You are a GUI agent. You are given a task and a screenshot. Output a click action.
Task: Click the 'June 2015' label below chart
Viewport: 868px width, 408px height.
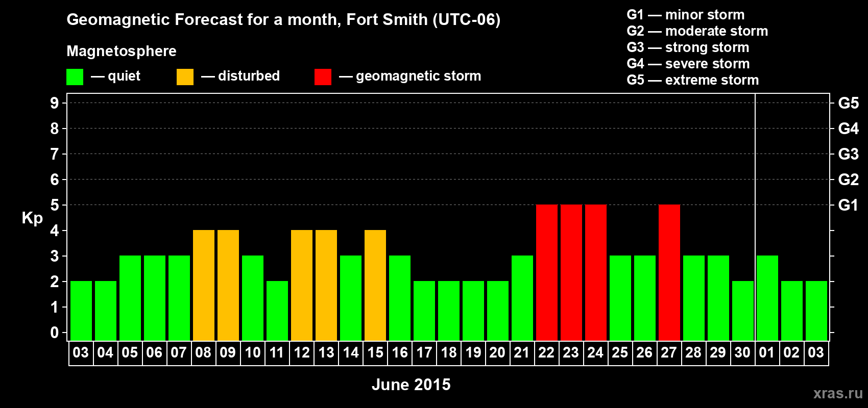pos(411,385)
